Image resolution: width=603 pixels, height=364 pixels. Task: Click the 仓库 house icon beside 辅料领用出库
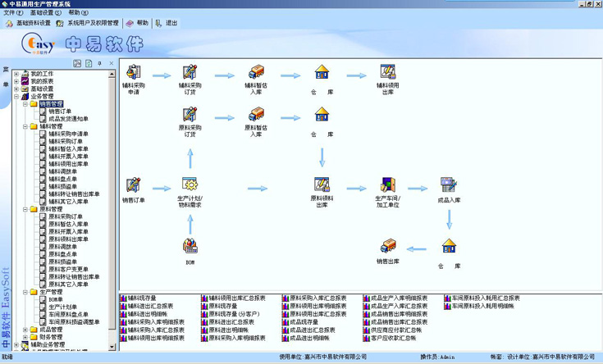pyautogui.click(x=322, y=72)
